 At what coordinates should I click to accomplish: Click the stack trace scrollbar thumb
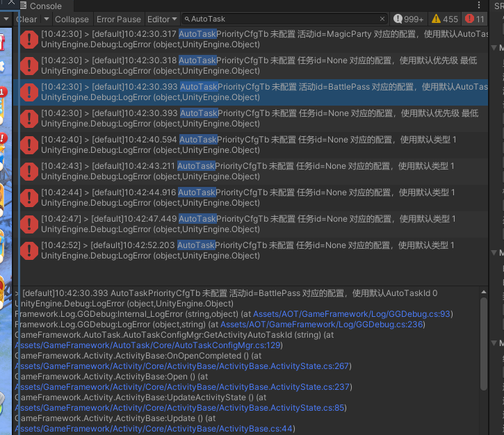pyautogui.click(x=483, y=344)
